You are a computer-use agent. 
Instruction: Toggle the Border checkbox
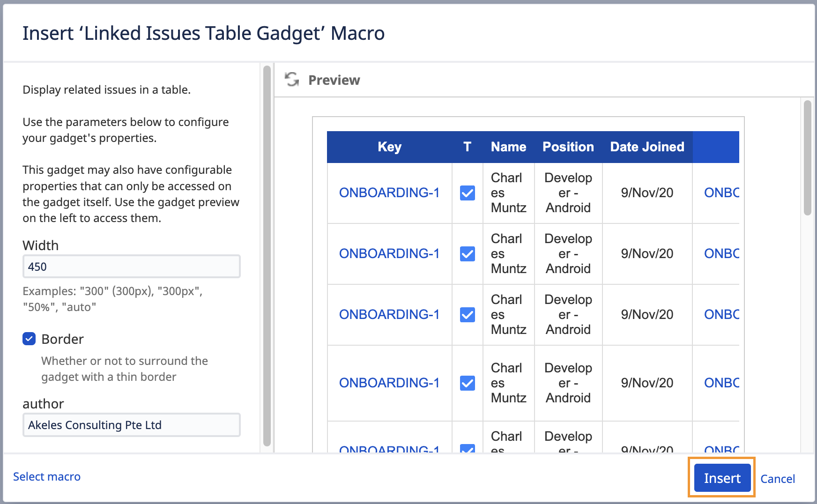coord(29,339)
